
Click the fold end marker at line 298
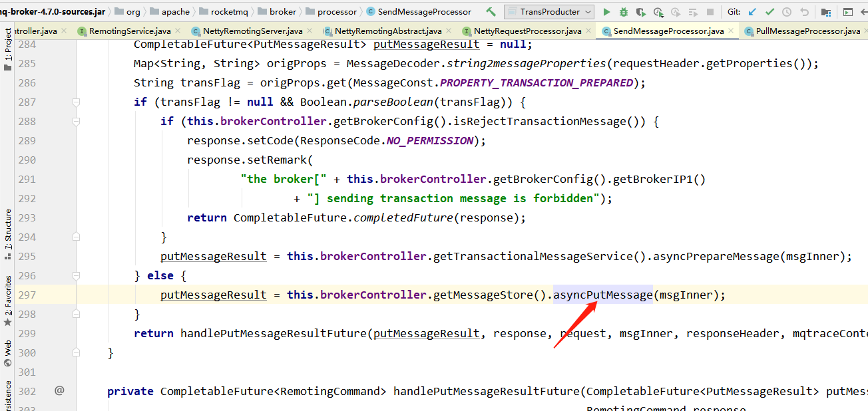[x=76, y=314]
